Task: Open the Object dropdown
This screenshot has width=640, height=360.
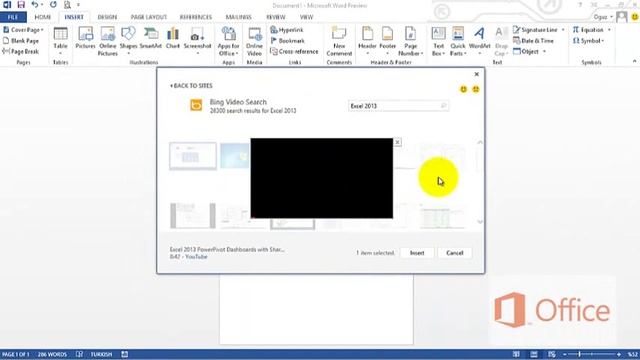Action: tap(544, 51)
